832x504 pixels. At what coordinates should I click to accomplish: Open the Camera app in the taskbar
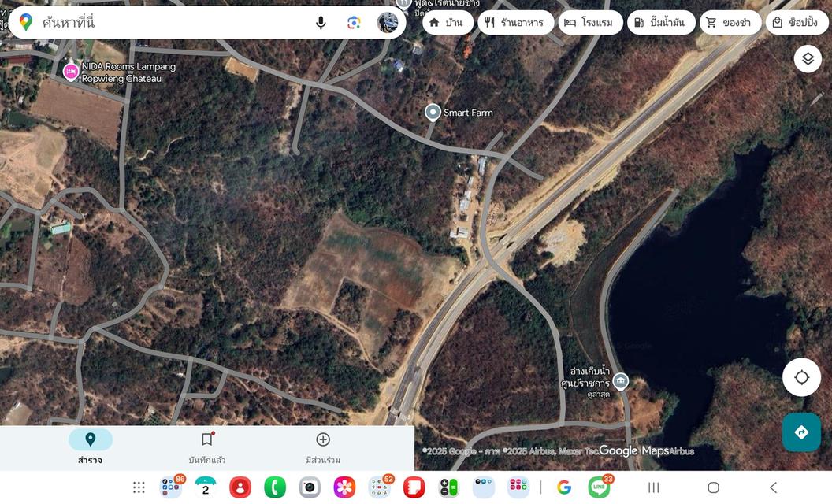310,487
